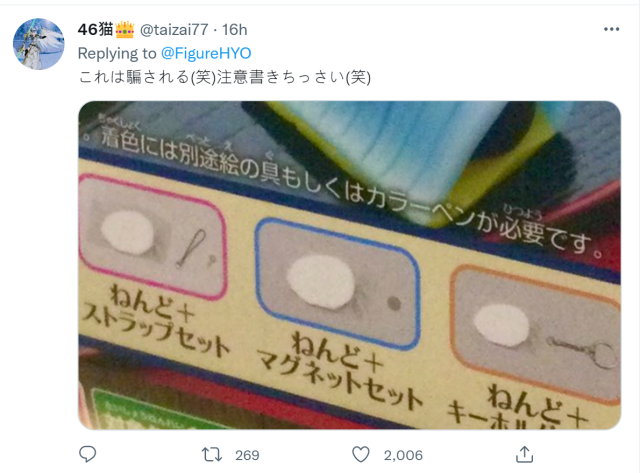The width and height of the screenshot is (640, 473).
Task: Click the pink-bordered strap set picture
Action: [152, 235]
